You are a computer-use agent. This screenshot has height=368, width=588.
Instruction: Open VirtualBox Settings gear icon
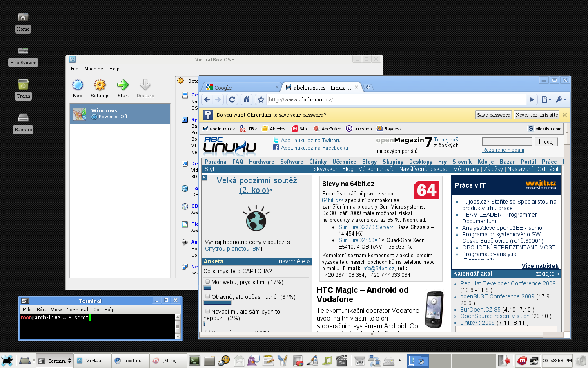pos(100,85)
